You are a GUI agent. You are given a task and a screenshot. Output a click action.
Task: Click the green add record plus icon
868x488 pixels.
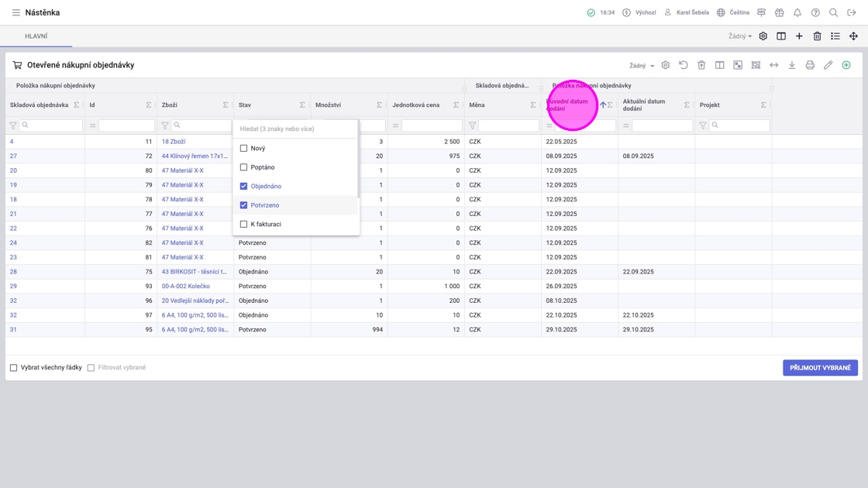(846, 65)
